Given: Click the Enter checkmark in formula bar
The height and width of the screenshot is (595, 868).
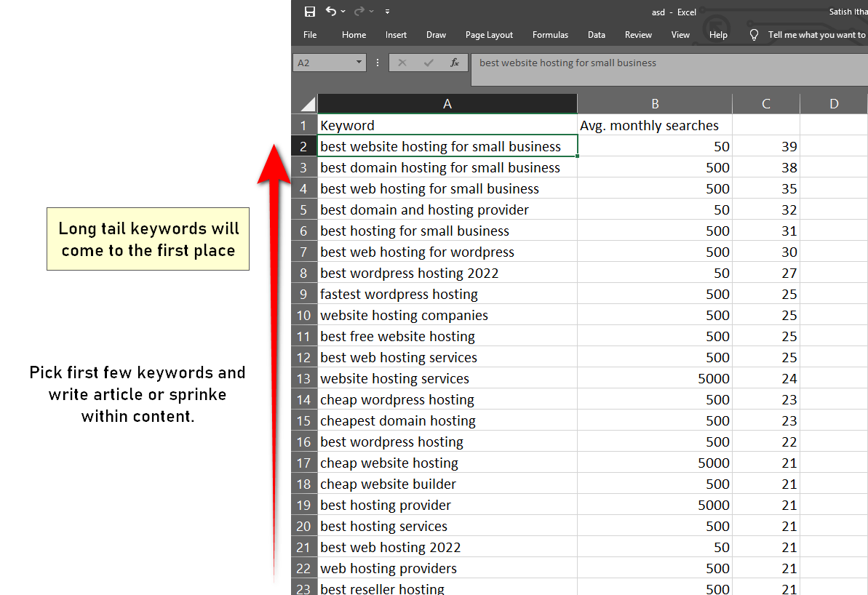Looking at the screenshot, I should pos(429,63).
